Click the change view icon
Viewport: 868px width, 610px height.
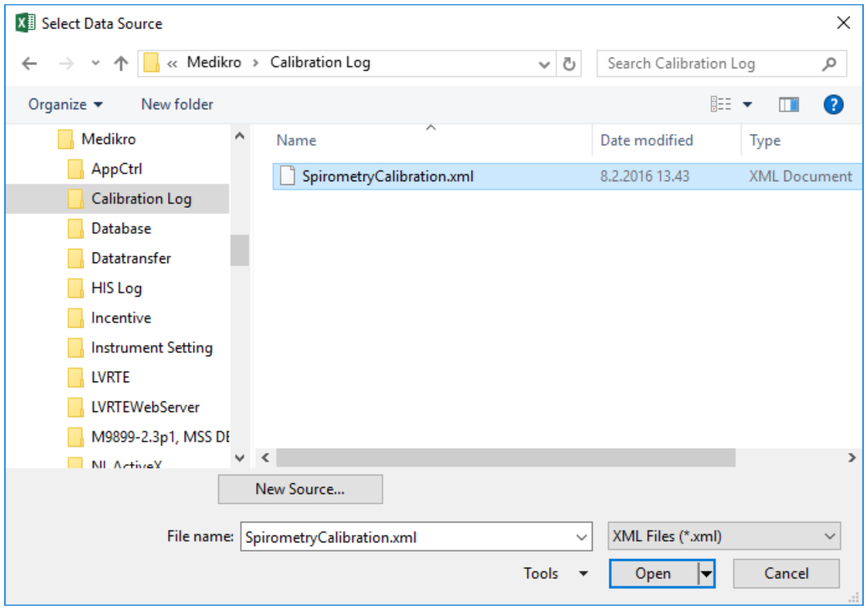(x=721, y=104)
